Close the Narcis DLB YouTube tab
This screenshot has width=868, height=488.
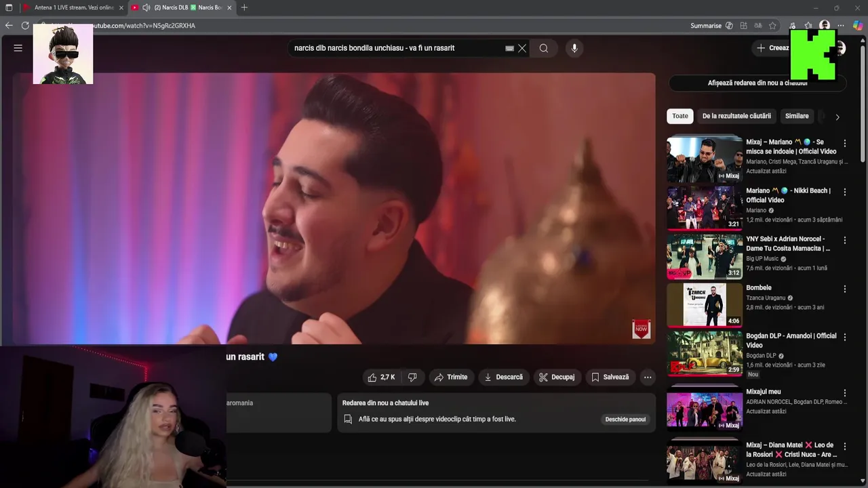coord(229,7)
